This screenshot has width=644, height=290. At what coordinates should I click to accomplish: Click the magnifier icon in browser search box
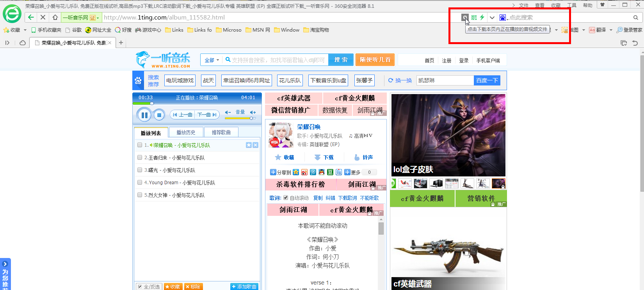[x=635, y=18]
